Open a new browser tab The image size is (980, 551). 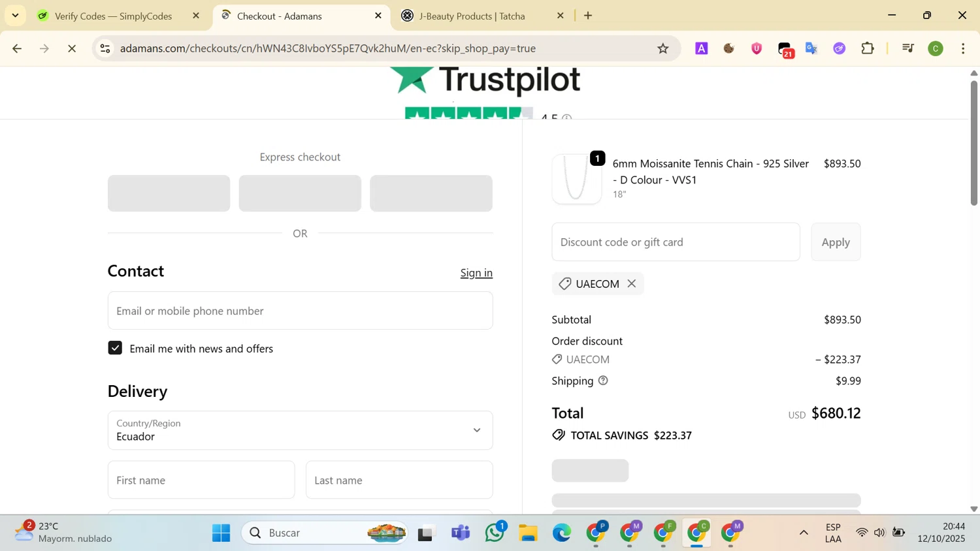588,16
